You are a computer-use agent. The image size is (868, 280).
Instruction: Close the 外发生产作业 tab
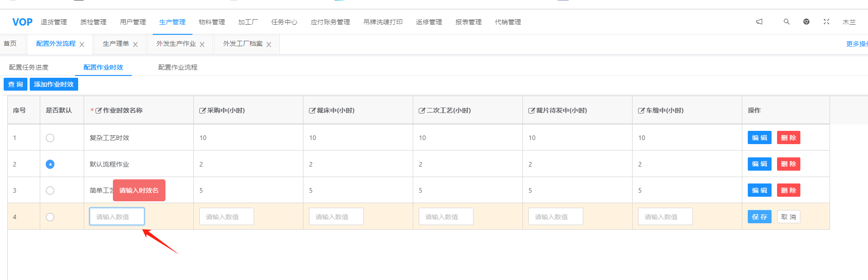point(202,44)
